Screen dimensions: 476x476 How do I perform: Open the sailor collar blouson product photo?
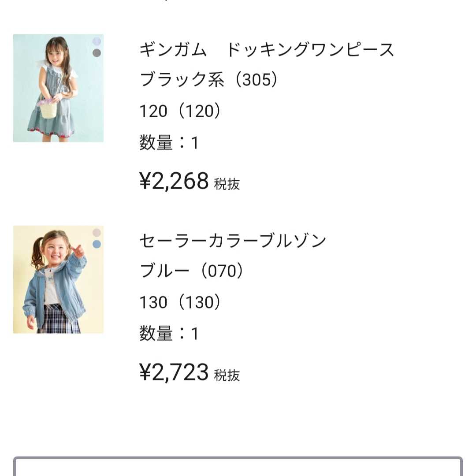click(58, 279)
